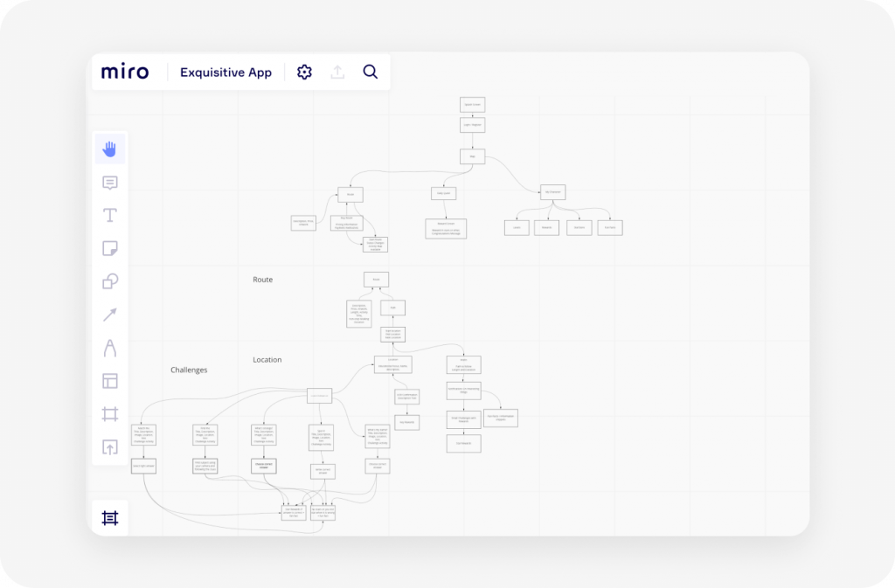895x588 pixels.
Task: Open the board search
Action: 370,72
